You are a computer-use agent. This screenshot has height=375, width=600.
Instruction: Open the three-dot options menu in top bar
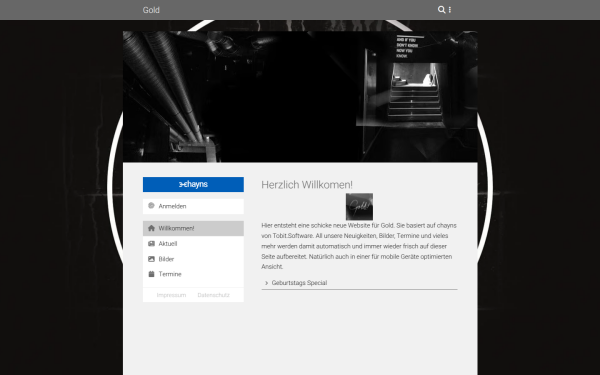[450, 10]
